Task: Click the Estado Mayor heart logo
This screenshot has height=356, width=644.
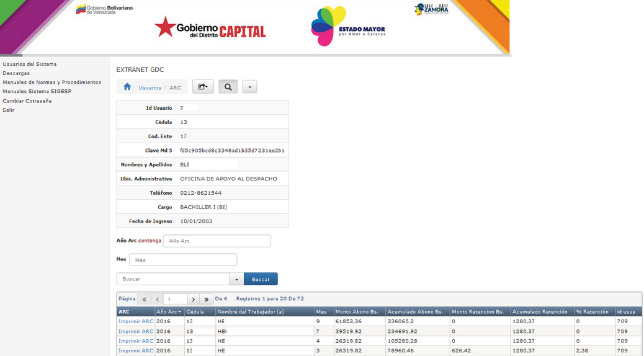Action: point(348,26)
